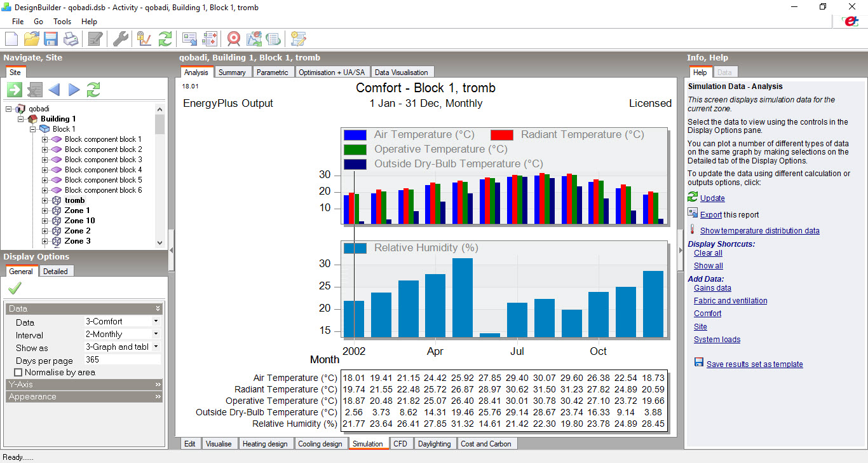Viewport: 868px width, 463px height.
Task: Open the wrench program options icon
Action: [x=120, y=39]
